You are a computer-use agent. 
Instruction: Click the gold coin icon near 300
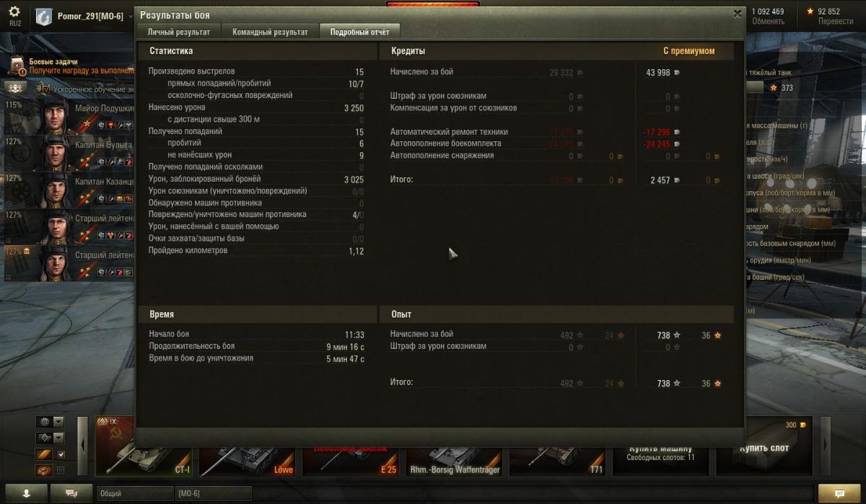[x=803, y=425]
